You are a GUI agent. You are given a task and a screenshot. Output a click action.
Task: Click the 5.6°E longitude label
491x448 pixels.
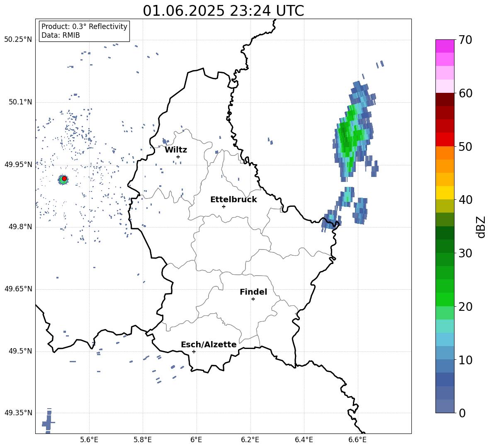[x=89, y=440]
